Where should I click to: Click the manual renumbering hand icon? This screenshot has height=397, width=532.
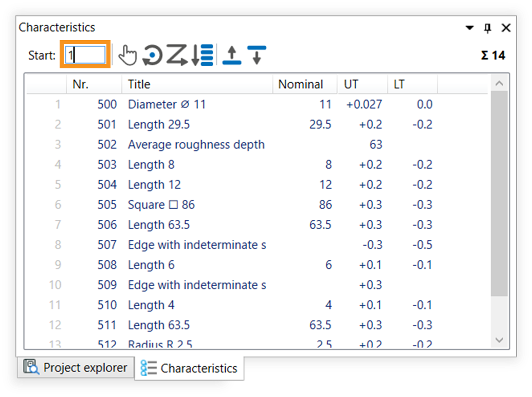tap(127, 55)
